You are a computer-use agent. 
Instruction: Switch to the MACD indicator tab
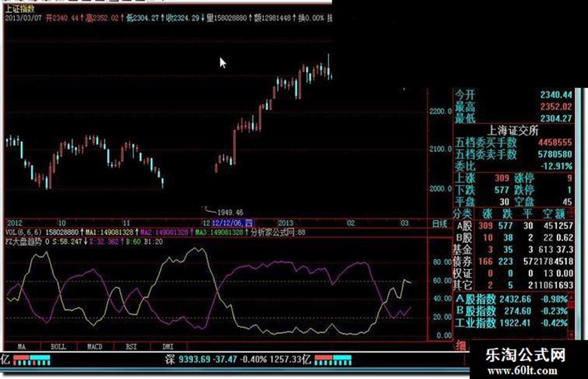[95, 347]
